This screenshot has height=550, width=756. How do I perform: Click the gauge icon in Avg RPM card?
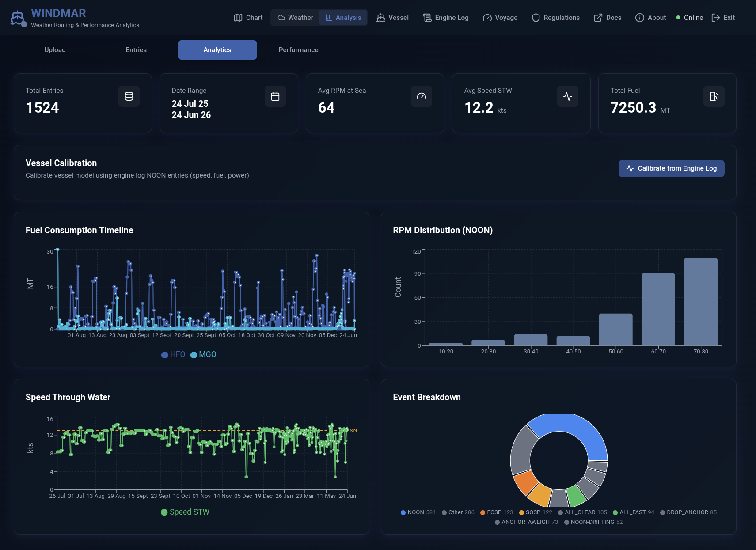pos(421,96)
